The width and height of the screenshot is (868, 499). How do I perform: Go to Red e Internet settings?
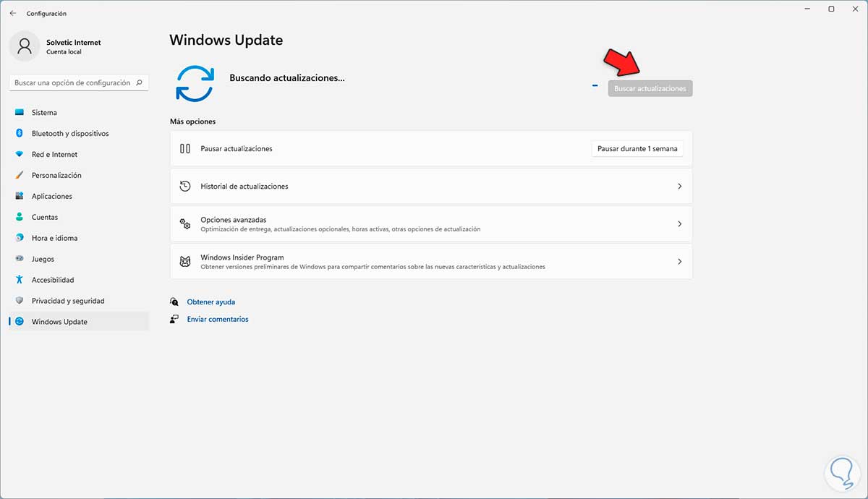[79, 155]
